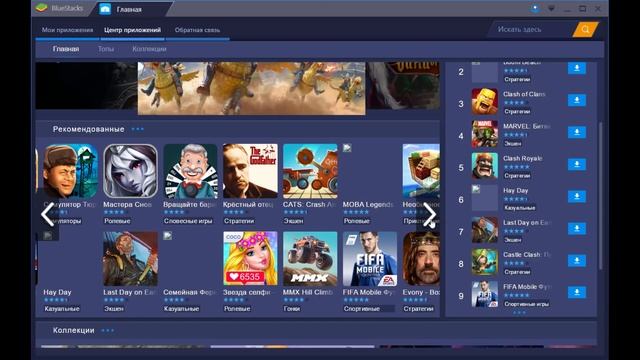Image resolution: width=640 pixels, height=360 pixels.
Task: Open Castle Clash ranking icon
Action: [x=485, y=262]
